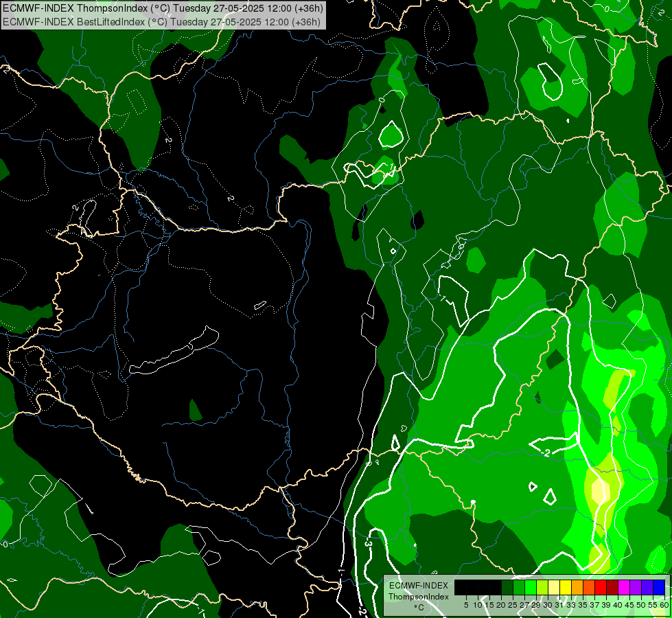Click legend scale value 55

tap(653, 605)
